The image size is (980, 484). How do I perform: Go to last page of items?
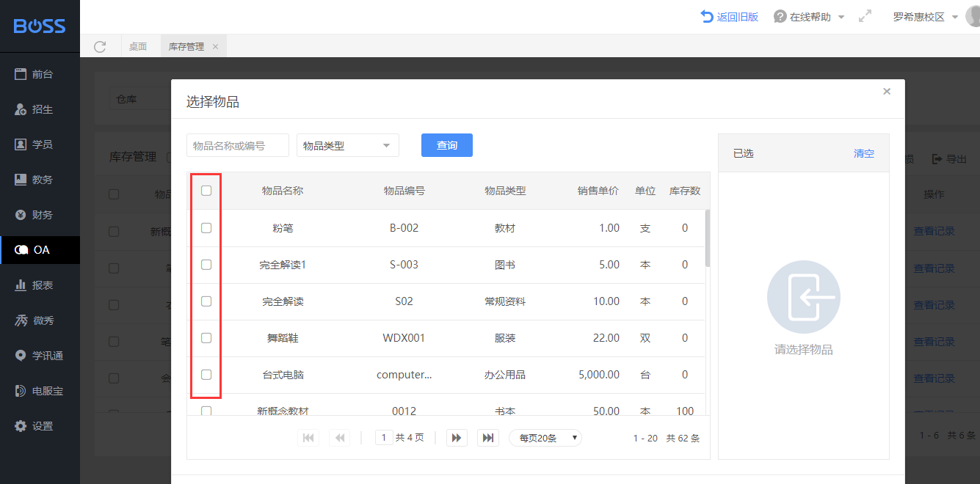point(487,438)
